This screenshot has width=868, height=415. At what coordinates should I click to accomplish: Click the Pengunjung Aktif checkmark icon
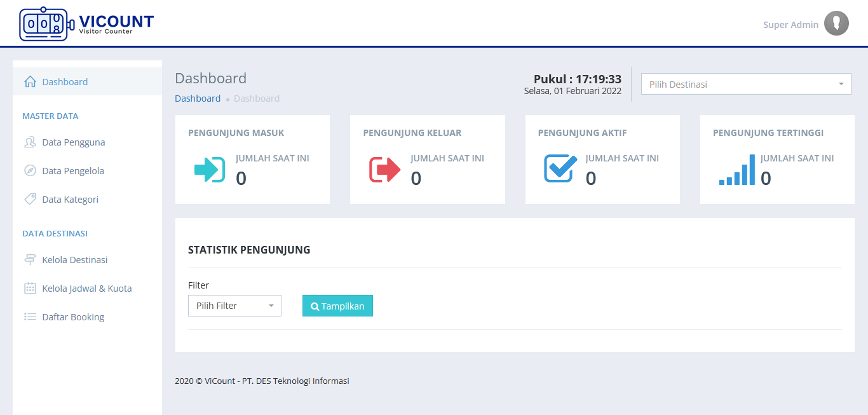560,169
